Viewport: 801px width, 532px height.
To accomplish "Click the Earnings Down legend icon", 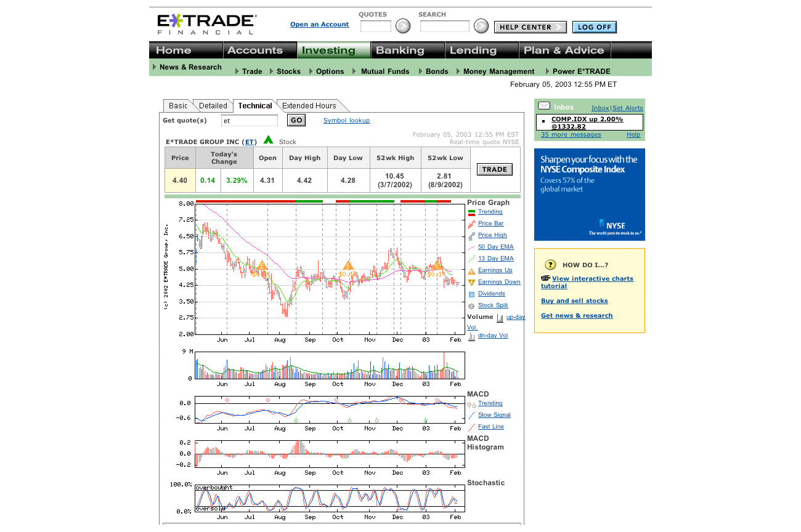I will pyautogui.click(x=471, y=282).
